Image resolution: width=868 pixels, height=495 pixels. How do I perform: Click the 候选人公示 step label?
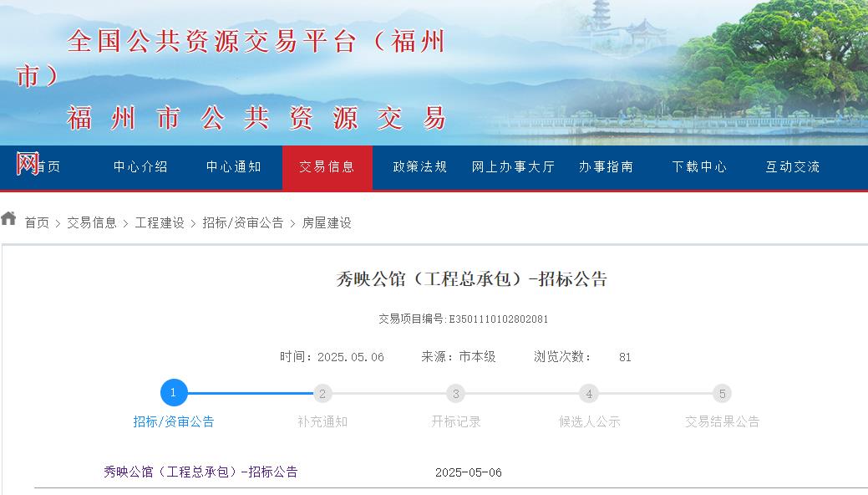click(590, 421)
